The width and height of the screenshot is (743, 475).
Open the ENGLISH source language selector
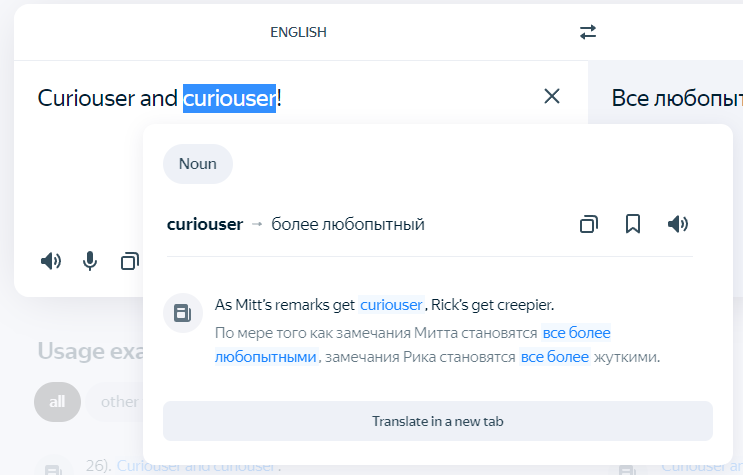click(298, 32)
